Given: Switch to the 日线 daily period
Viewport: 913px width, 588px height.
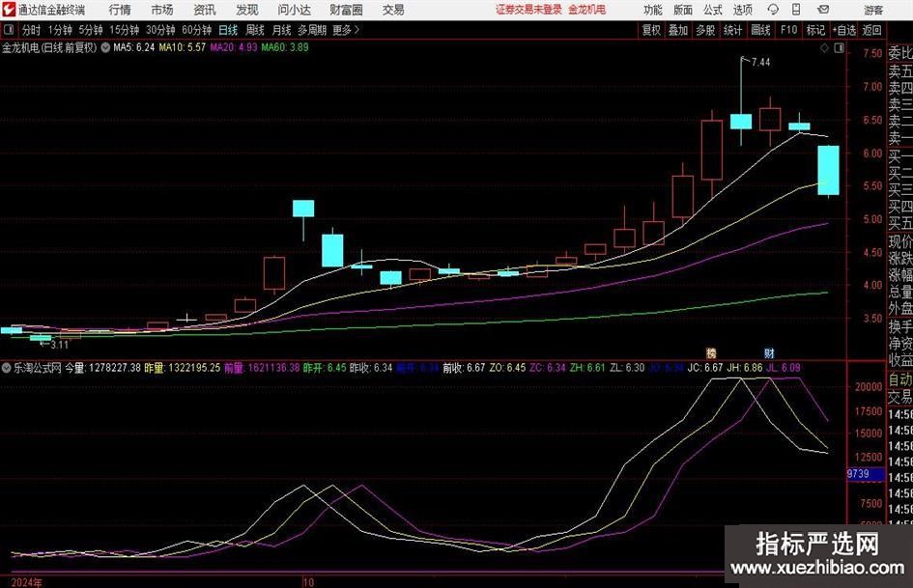Looking at the screenshot, I should [x=228, y=30].
